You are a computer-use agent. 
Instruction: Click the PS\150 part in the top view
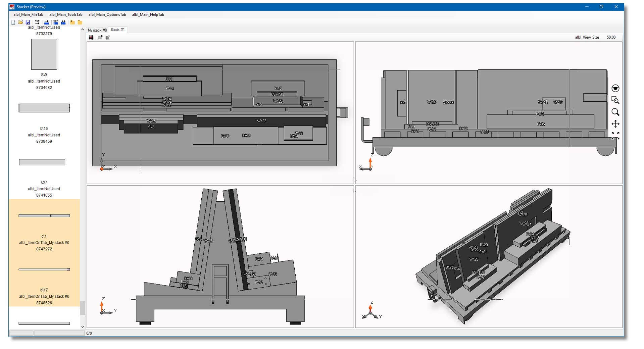(x=277, y=94)
